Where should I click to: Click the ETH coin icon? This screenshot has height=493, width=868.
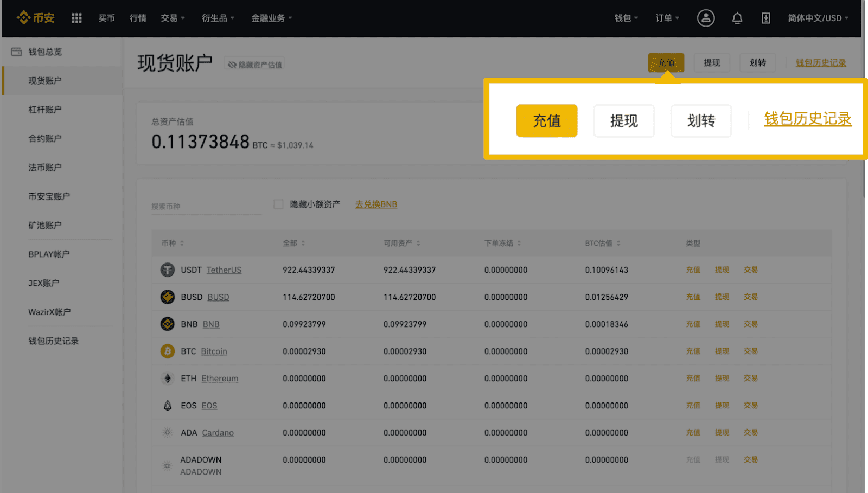[168, 378]
